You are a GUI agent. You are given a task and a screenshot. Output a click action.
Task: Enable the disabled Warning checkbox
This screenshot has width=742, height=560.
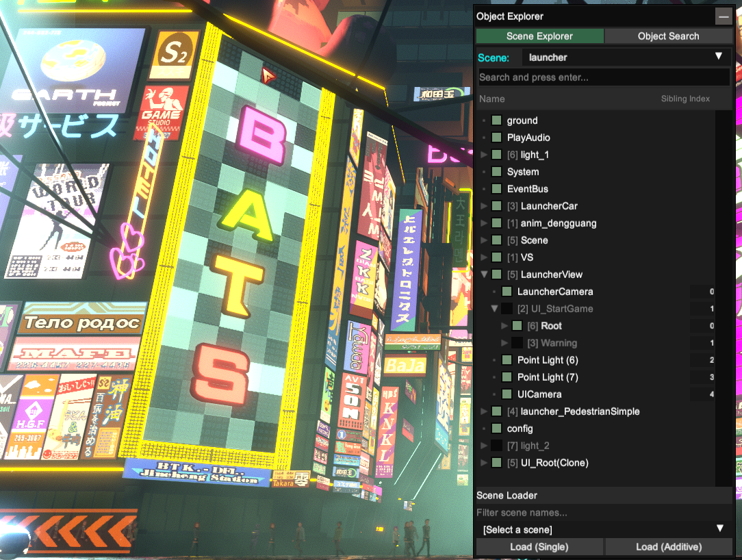coord(517,343)
